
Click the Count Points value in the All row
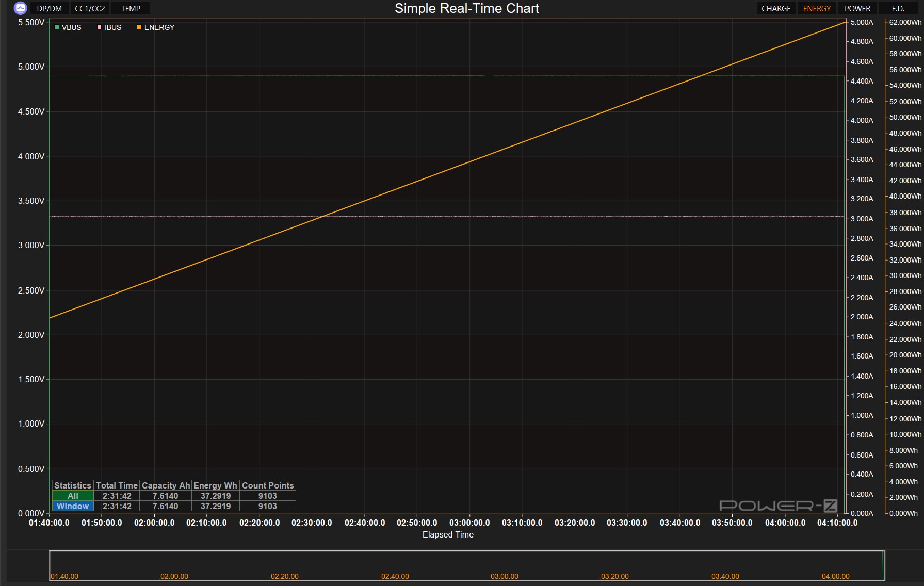268,496
